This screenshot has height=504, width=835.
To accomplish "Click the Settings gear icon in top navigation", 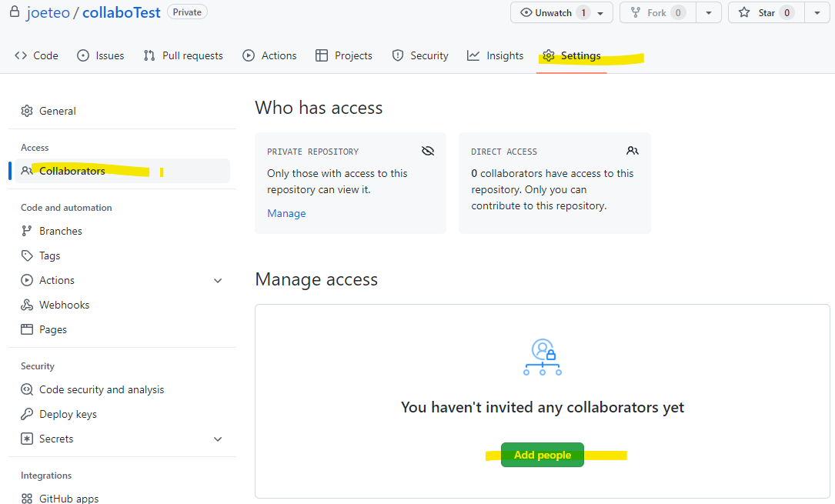I will 549,55.
